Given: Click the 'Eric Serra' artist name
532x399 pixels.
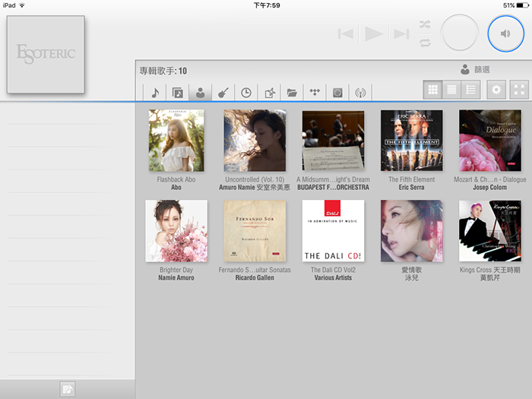Looking at the screenshot, I should click(x=412, y=187).
